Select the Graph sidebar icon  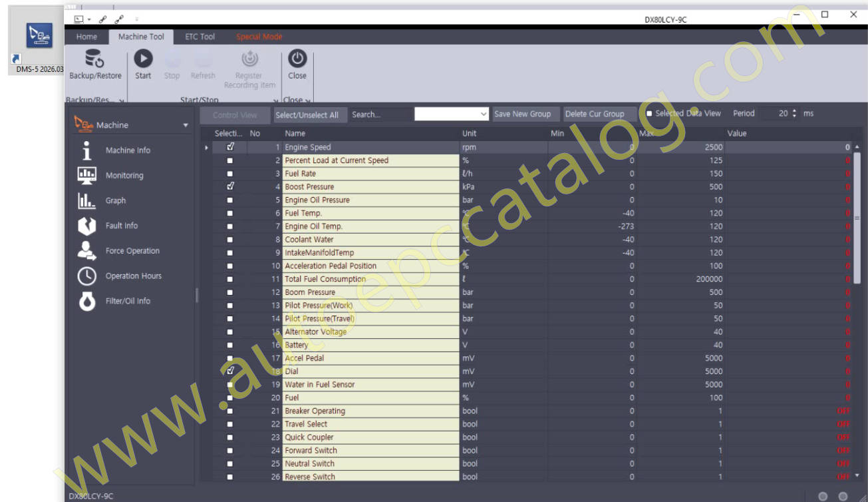click(87, 201)
